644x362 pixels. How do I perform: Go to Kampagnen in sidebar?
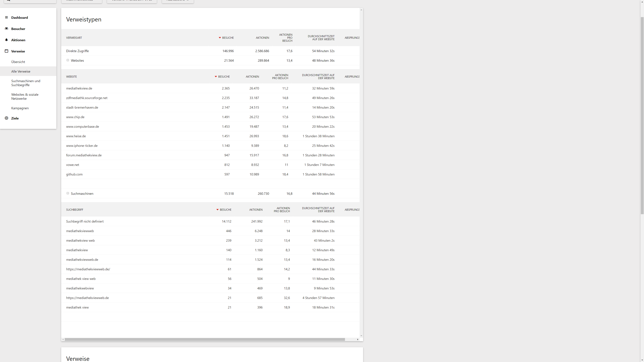tap(20, 108)
